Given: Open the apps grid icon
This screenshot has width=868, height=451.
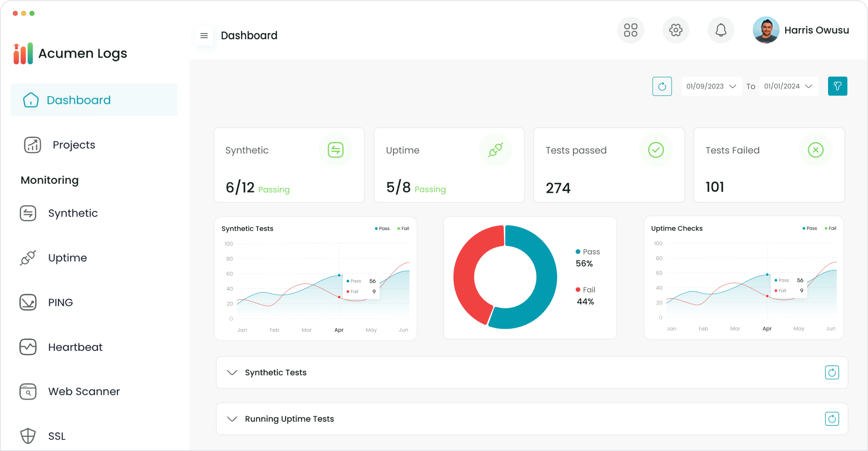Looking at the screenshot, I should [x=630, y=30].
